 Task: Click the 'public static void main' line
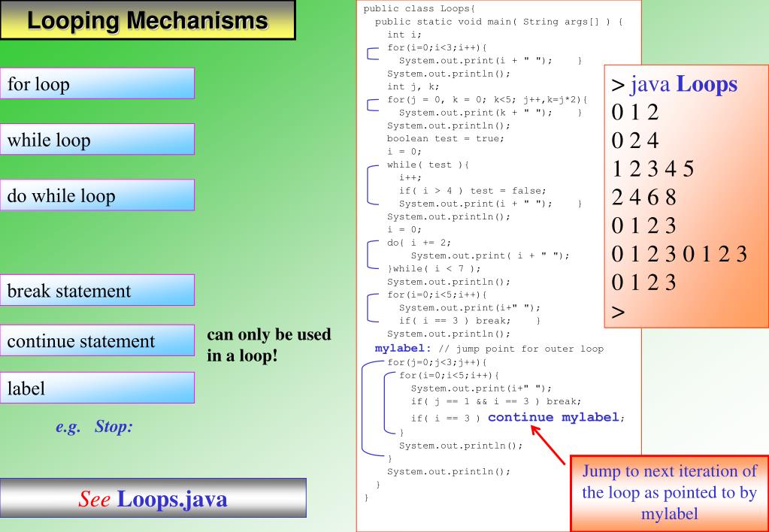(x=499, y=22)
